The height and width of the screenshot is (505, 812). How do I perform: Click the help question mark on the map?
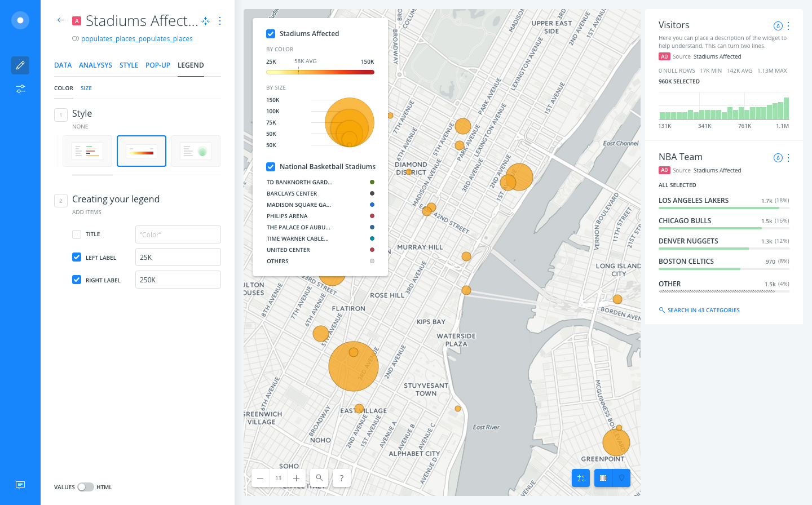341,477
